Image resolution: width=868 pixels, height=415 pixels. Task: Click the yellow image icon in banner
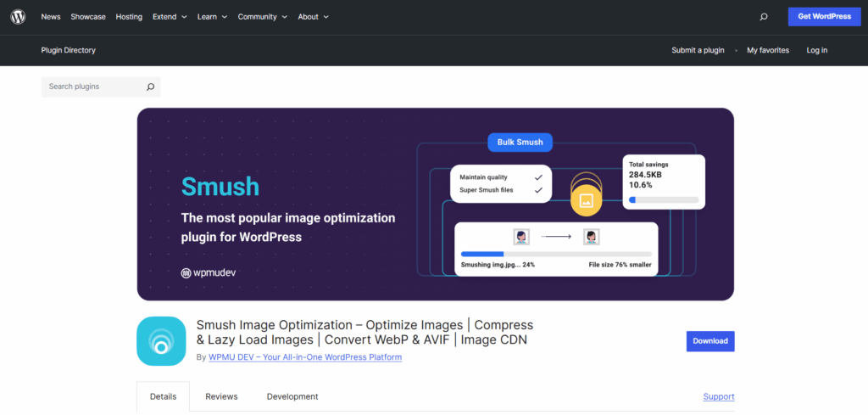tap(586, 200)
